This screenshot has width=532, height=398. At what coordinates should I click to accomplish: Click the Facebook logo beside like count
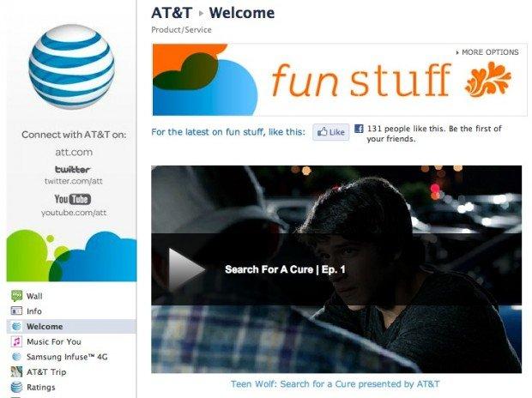click(x=359, y=129)
